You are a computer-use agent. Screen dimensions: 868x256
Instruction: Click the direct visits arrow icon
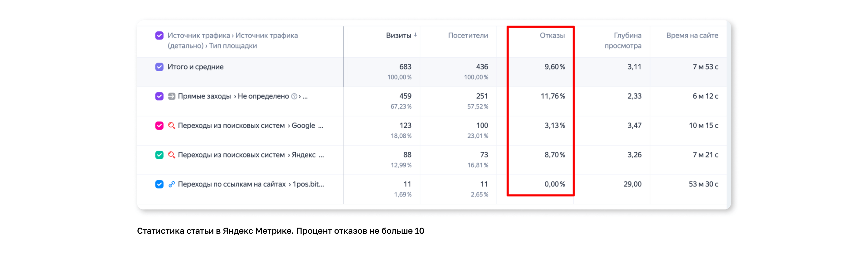point(172,96)
